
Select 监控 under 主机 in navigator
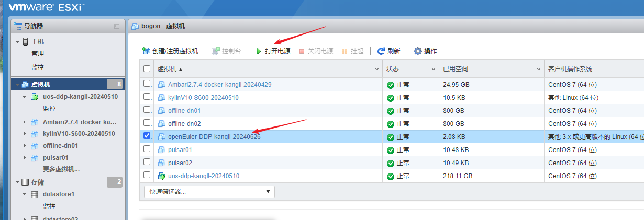click(x=38, y=67)
